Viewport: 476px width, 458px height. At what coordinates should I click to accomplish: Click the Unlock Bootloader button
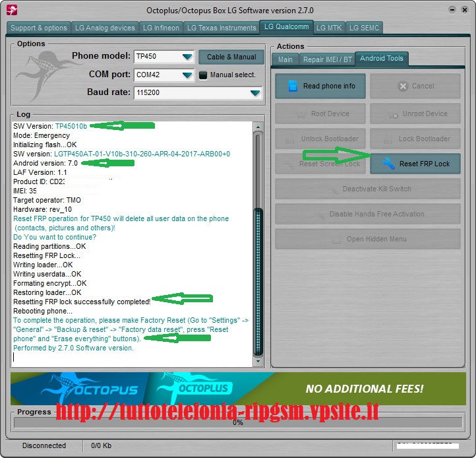pyautogui.click(x=320, y=139)
